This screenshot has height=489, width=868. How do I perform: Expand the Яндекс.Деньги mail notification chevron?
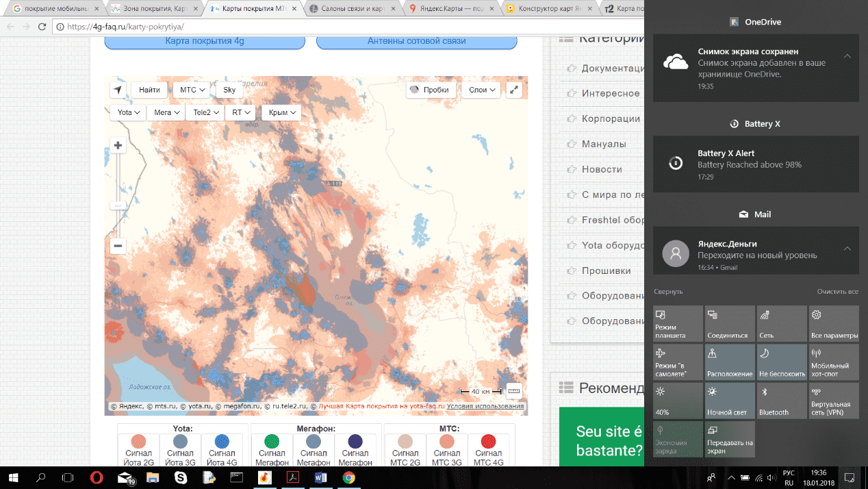point(847,248)
